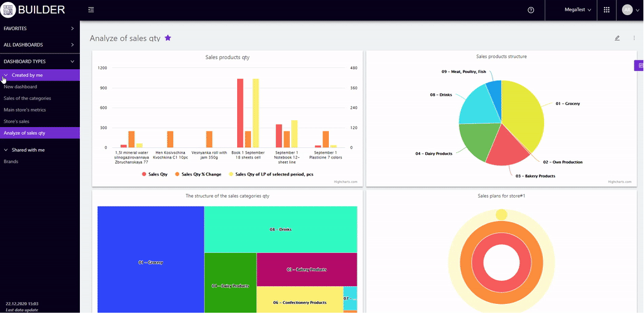This screenshot has width=644, height=314.
Task: Click the user avatar icon
Action: tap(626, 10)
